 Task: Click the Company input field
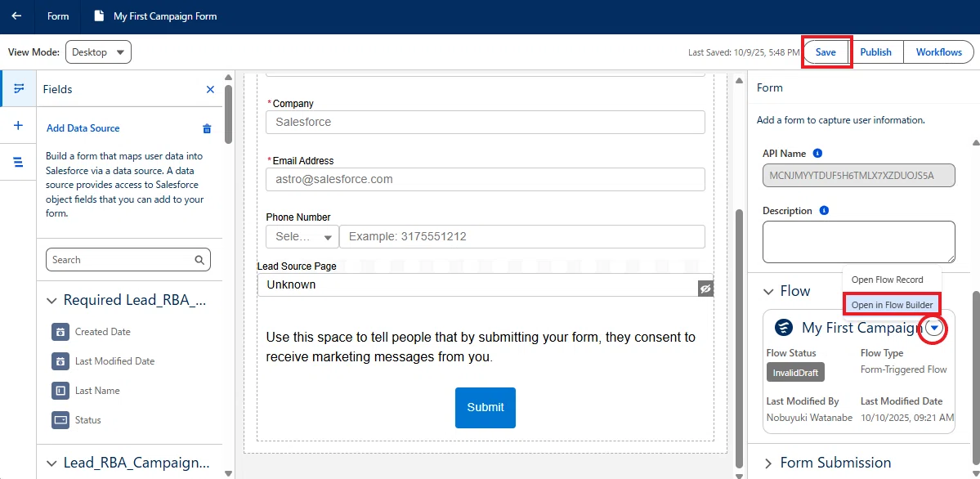coord(486,122)
